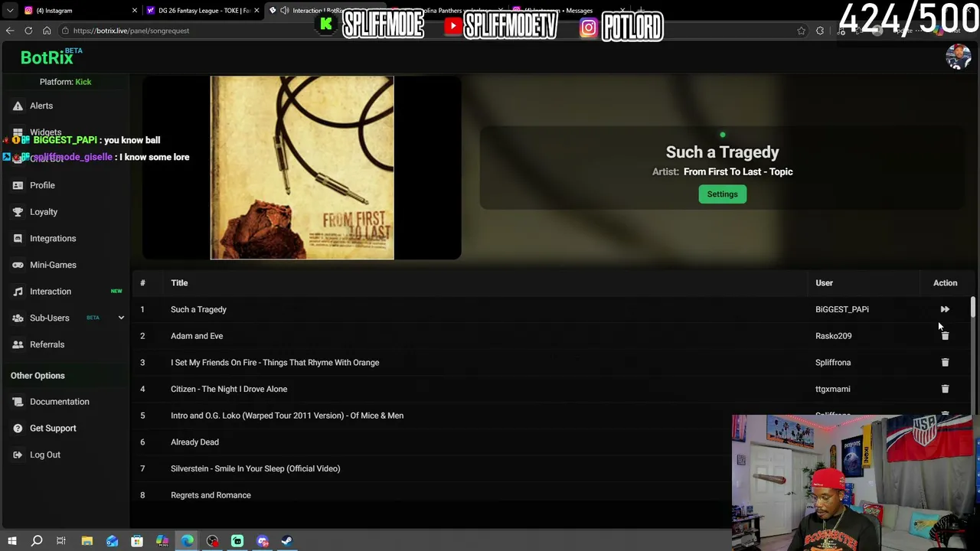Image resolution: width=980 pixels, height=551 pixels.
Task: Click the Mini-Games gamepad icon
Action: pos(18,265)
